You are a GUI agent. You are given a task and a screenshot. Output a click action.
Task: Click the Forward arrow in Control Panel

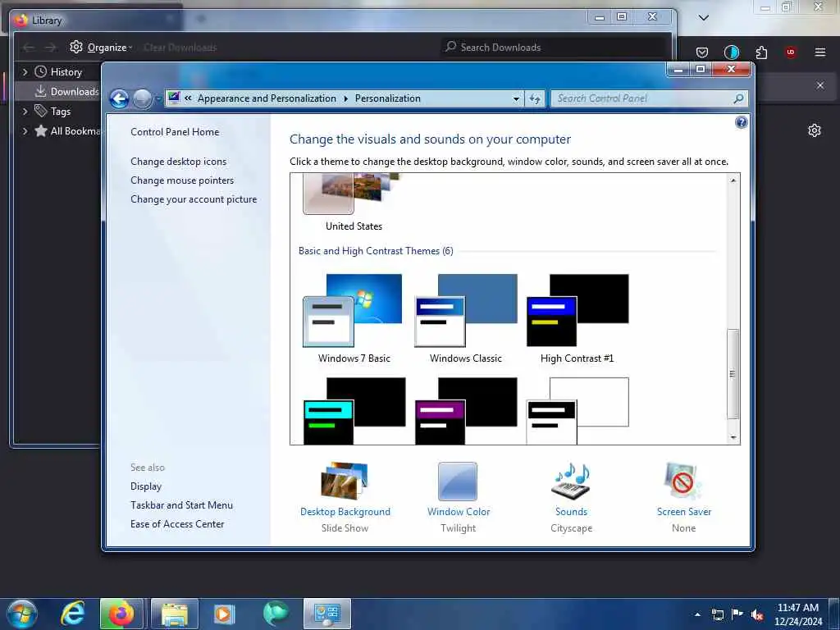click(142, 99)
